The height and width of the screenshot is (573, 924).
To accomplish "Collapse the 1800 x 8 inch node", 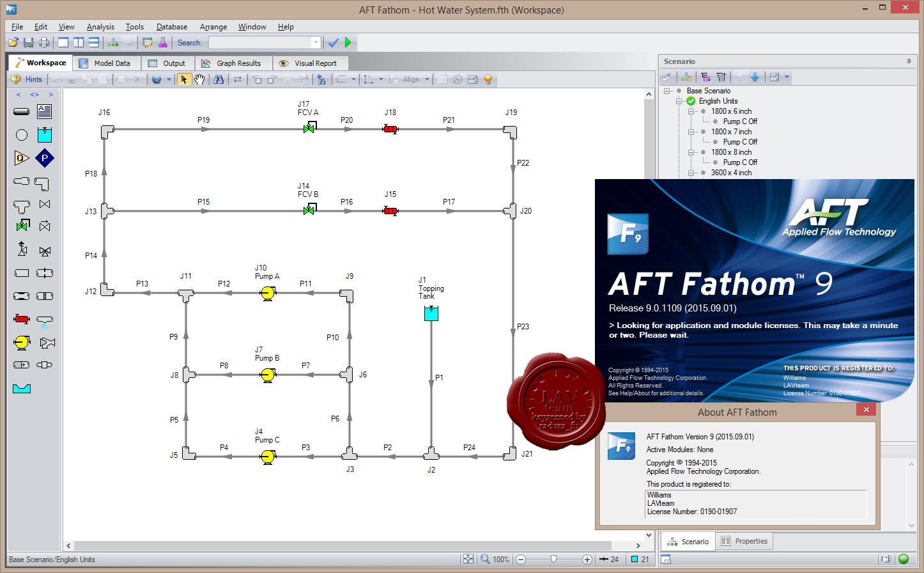I will click(691, 152).
